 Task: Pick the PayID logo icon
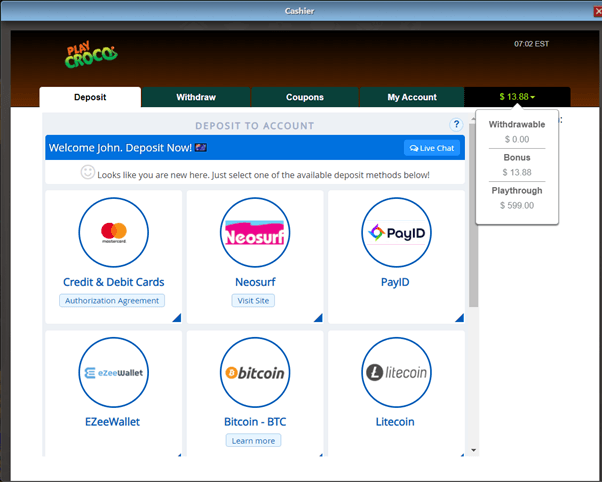(396, 232)
